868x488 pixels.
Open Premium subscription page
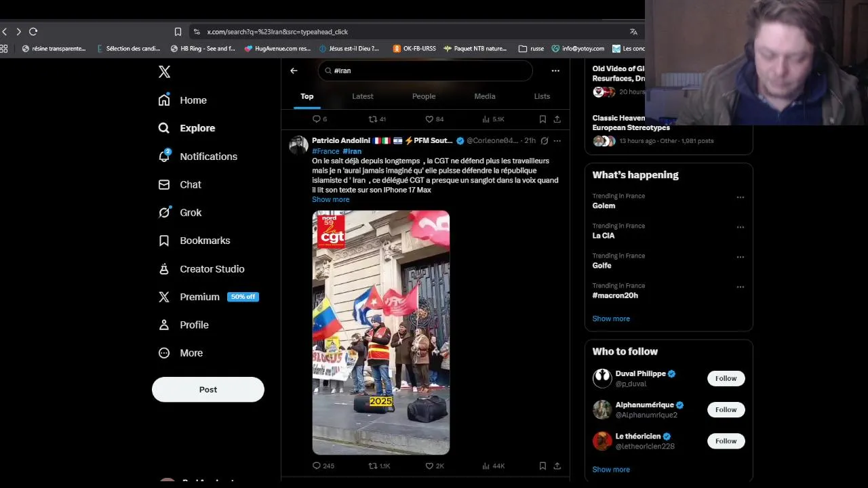click(208, 297)
